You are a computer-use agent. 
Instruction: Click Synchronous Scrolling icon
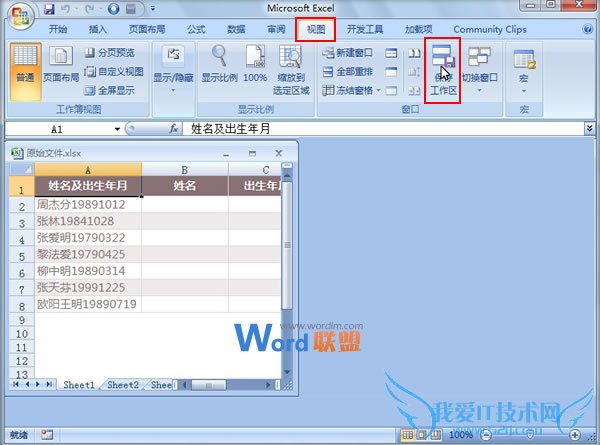(414, 72)
